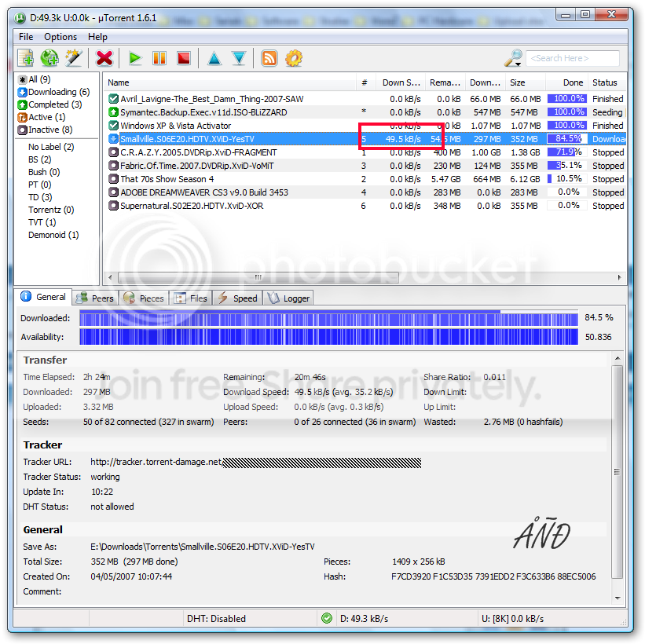Switch to the Speed tab
The height and width of the screenshot is (644, 645).
(238, 298)
